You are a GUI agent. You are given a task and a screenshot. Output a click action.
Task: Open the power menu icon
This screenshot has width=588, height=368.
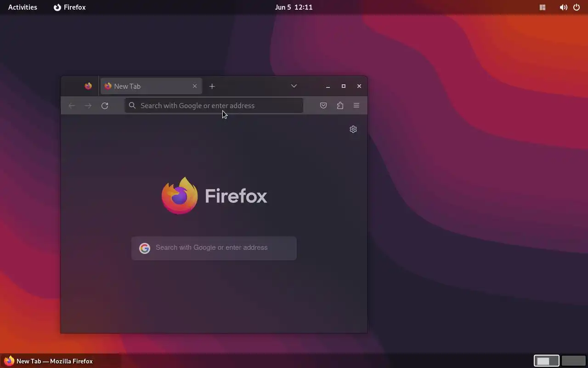pos(577,7)
